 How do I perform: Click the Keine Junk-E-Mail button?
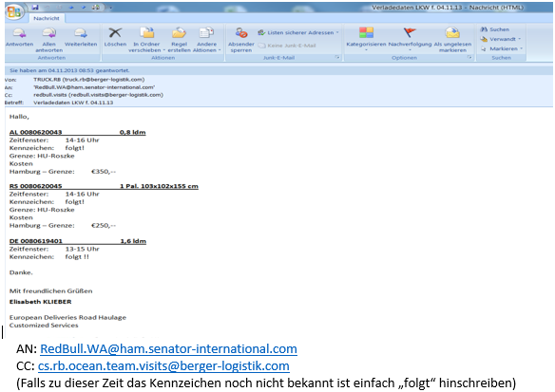[x=287, y=46]
